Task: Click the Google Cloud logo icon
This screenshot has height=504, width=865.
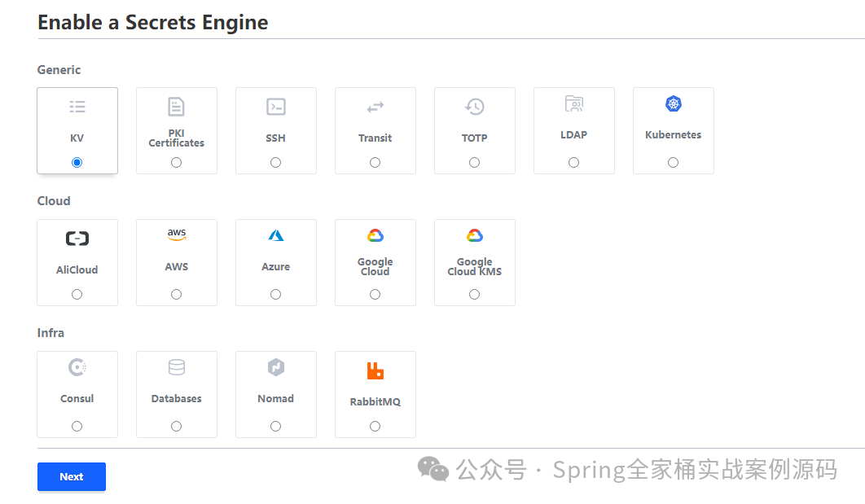Action: [x=375, y=235]
